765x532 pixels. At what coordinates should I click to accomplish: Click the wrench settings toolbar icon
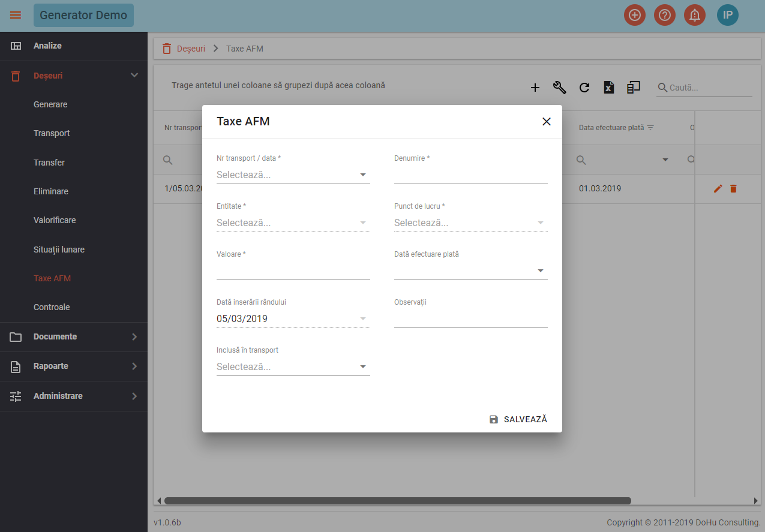(560, 88)
